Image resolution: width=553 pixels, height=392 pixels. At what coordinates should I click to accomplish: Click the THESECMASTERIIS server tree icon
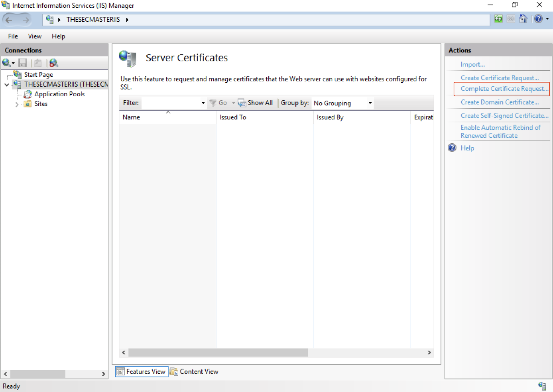(x=17, y=84)
